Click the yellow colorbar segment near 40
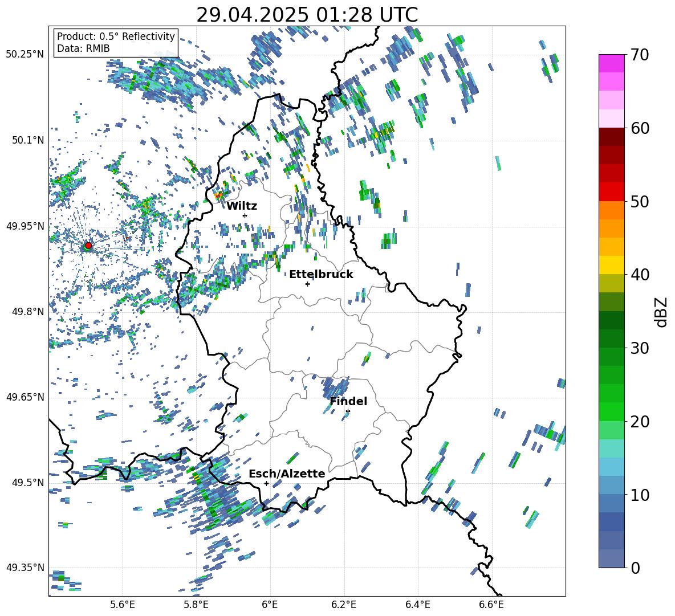Screen dimensions: 675x616 [x=611, y=265]
